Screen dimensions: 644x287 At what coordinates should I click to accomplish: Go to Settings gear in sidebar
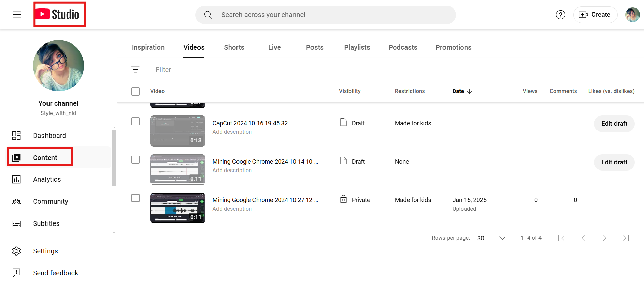point(45,251)
